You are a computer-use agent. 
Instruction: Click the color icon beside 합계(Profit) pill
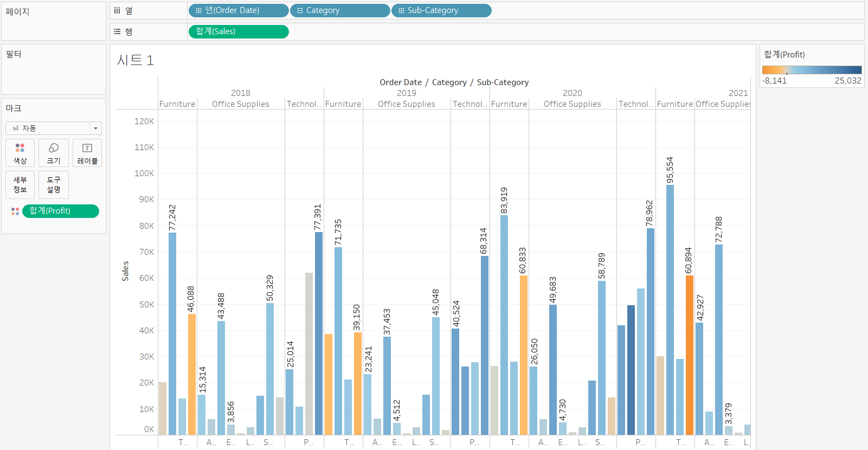(15, 211)
